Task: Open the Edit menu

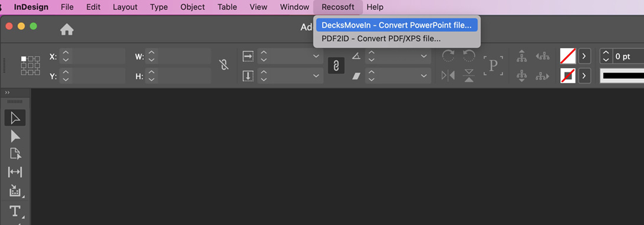Action: (93, 7)
